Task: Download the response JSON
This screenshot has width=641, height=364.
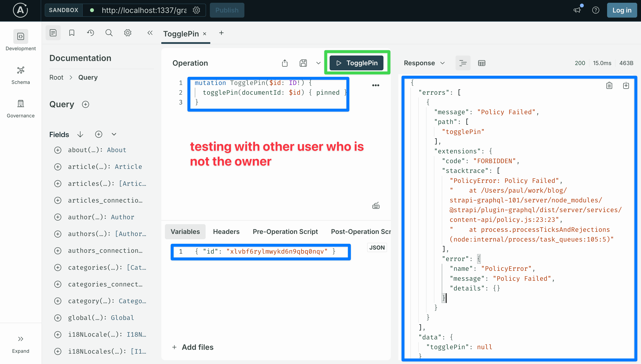Action: tap(626, 86)
